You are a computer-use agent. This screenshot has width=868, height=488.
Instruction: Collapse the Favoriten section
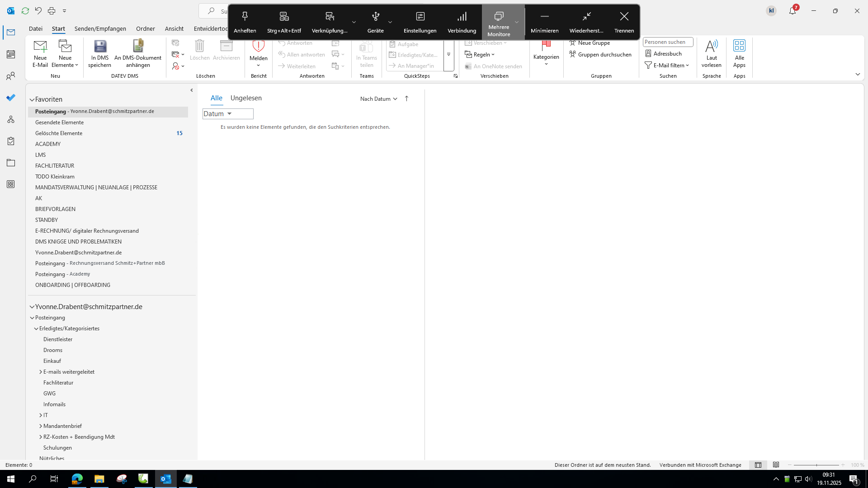tap(32, 99)
